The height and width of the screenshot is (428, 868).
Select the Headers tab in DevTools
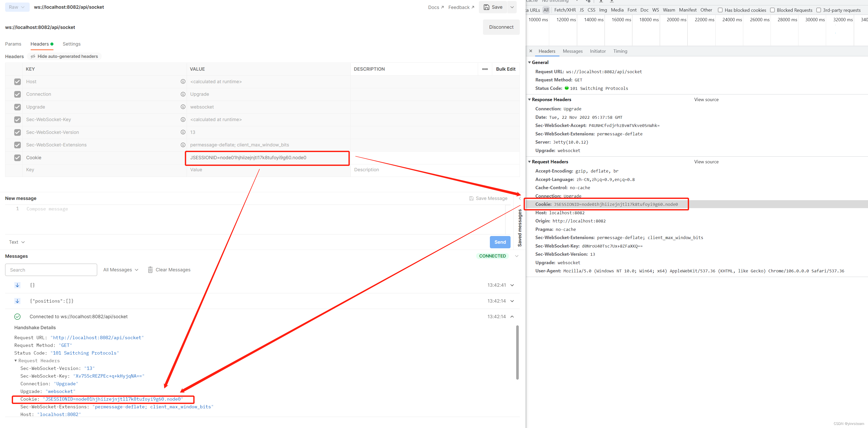[x=547, y=51]
